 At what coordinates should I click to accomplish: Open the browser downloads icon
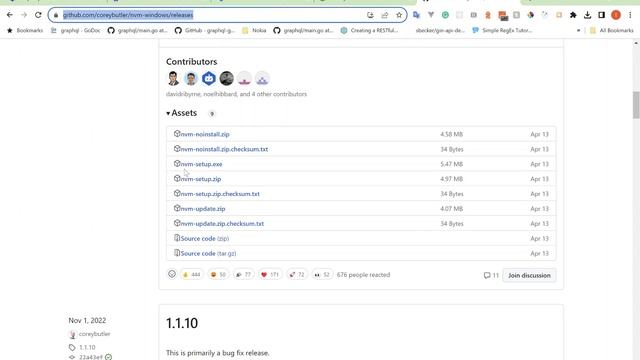tap(587, 15)
